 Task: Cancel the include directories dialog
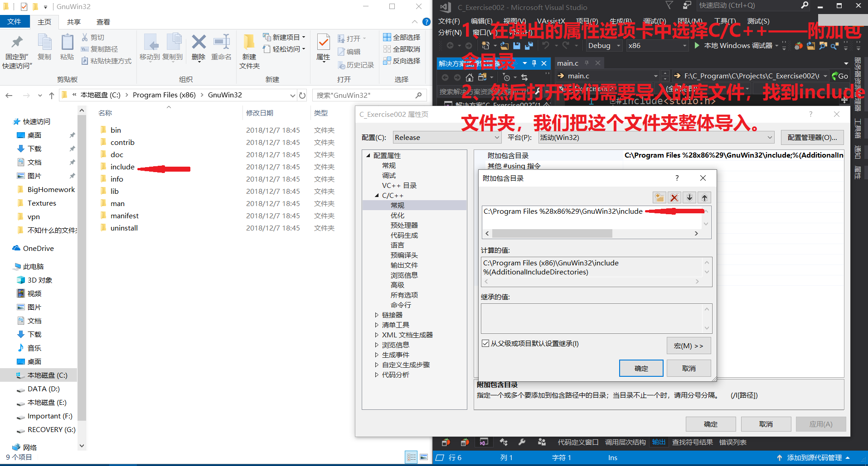[x=689, y=368]
